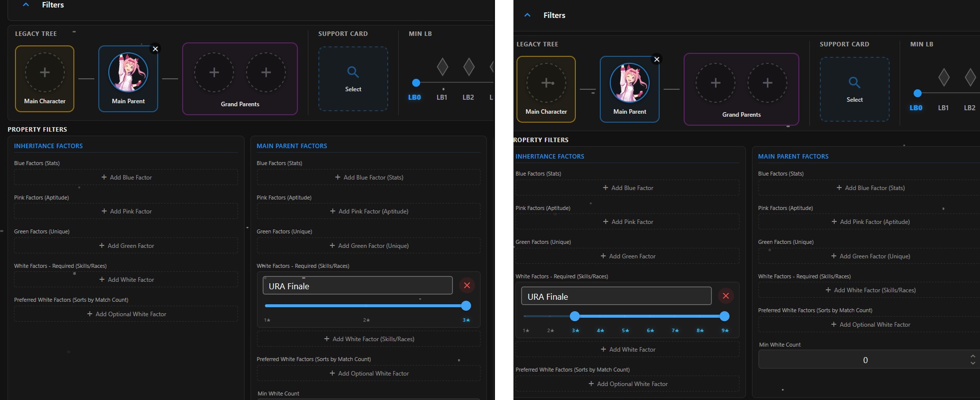Click Add Optional White Factor under Main Parent Factors, right screenshot
Viewport: 980px width, 400px height.
click(869, 325)
